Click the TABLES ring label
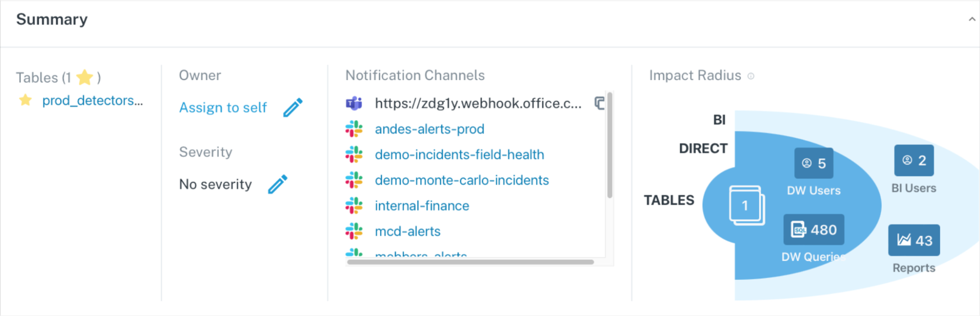Screen dimensions: 980x316 tap(669, 200)
